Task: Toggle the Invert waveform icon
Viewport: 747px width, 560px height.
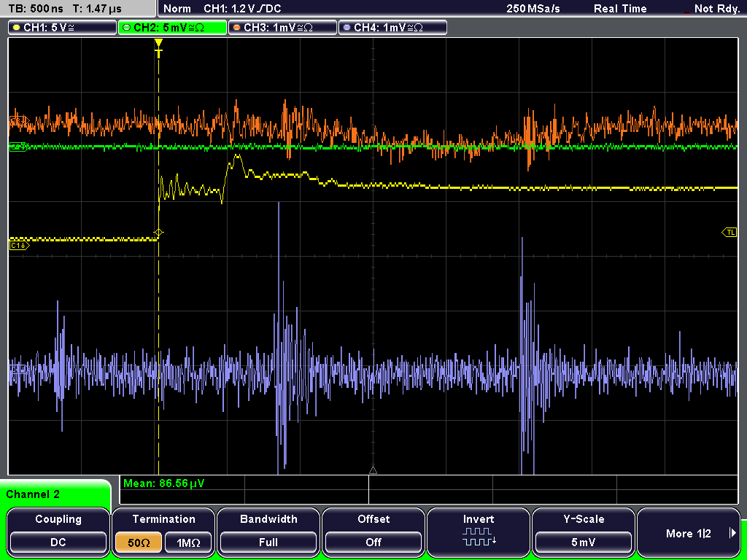Action: tap(479, 536)
